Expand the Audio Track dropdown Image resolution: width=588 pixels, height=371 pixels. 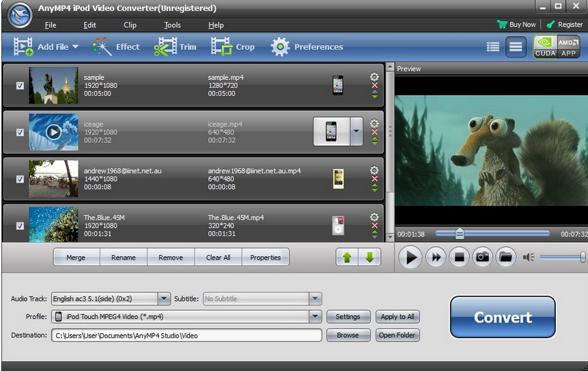pos(164,299)
